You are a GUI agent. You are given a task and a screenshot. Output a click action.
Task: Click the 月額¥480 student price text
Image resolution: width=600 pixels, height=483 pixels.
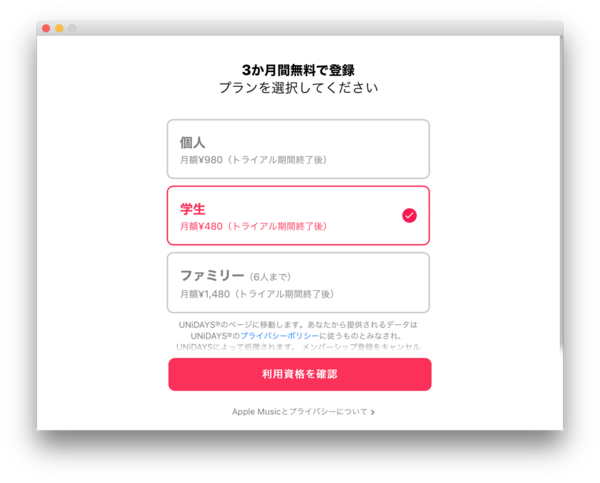tap(201, 226)
